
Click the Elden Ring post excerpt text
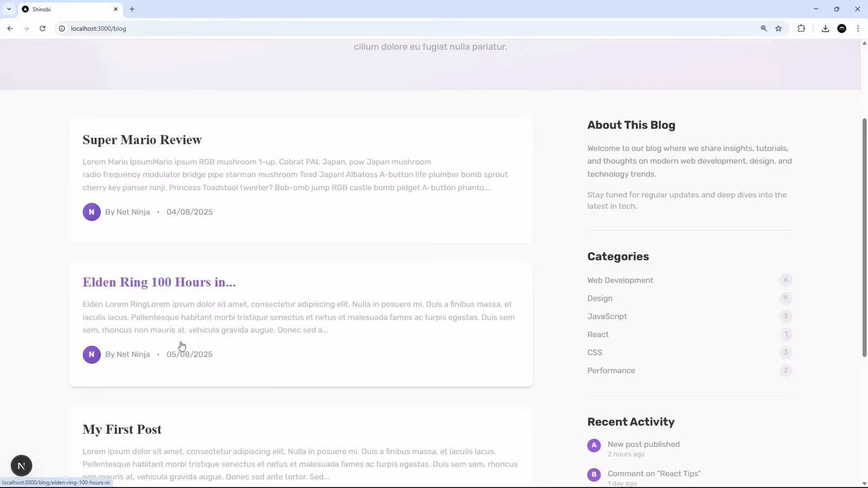click(x=298, y=317)
